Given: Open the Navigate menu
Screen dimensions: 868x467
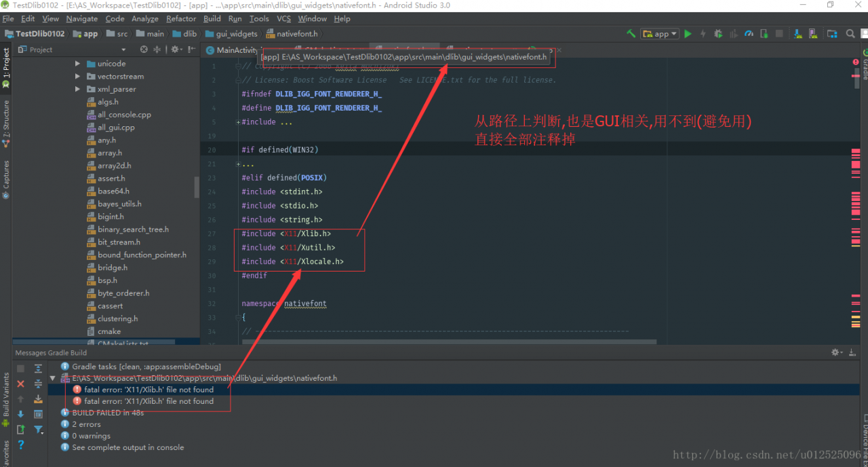Looking at the screenshot, I should coord(82,18).
